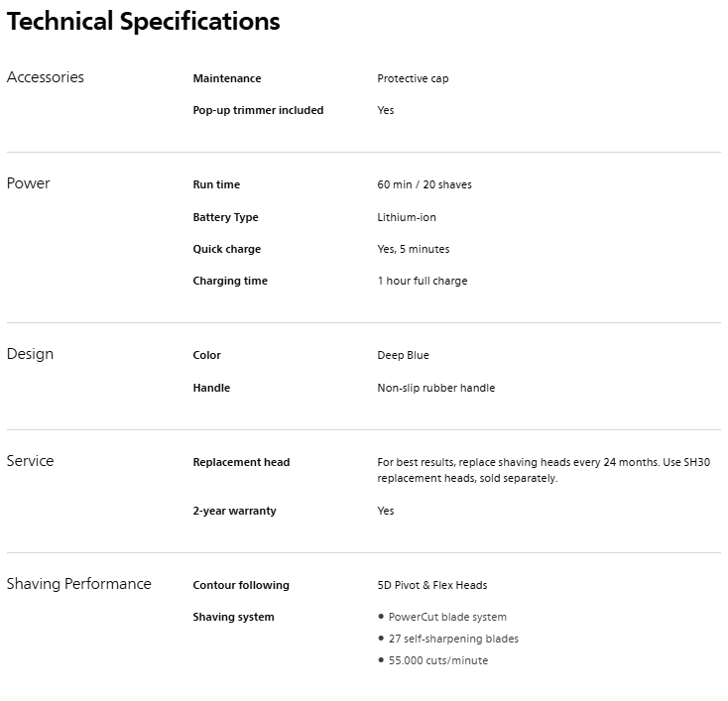
Task: Click the Maintenance spec label
Action: 227,78
